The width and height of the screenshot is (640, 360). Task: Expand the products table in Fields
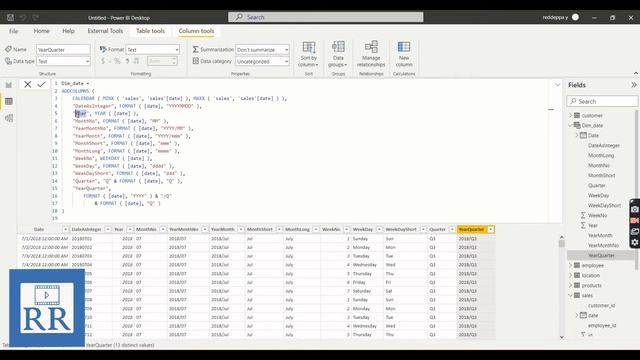click(571, 285)
